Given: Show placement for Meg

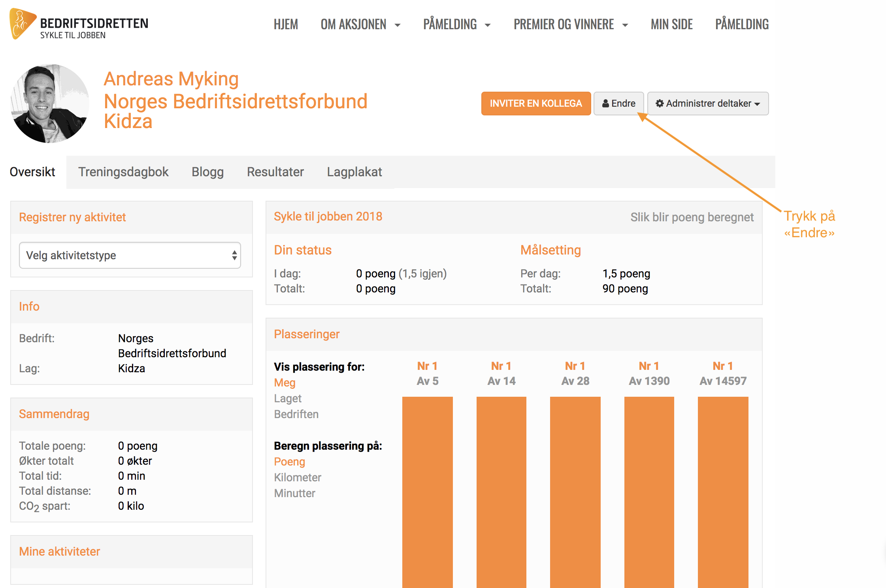Looking at the screenshot, I should pyautogui.click(x=285, y=383).
